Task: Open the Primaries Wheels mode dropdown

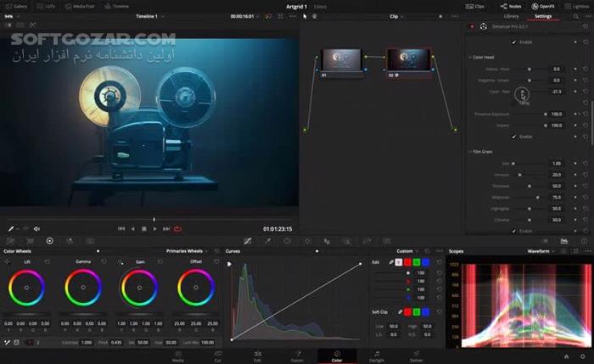Action: click(x=187, y=251)
